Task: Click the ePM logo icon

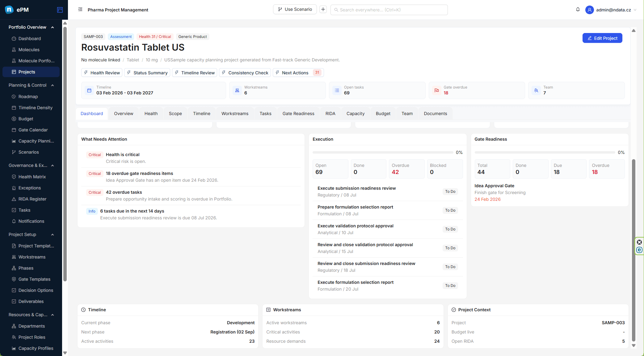Action: click(x=9, y=10)
